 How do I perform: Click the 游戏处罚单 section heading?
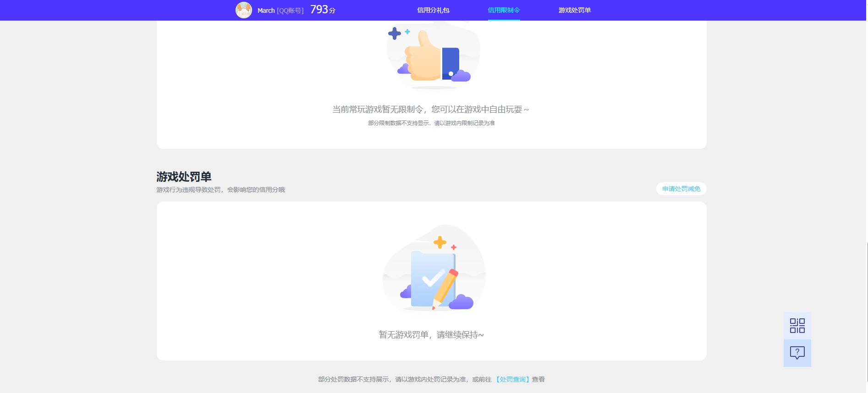coord(184,177)
